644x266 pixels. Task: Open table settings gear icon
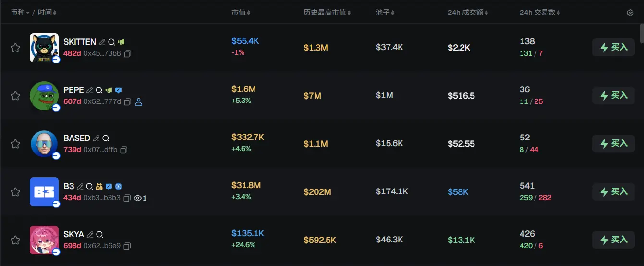630,13
